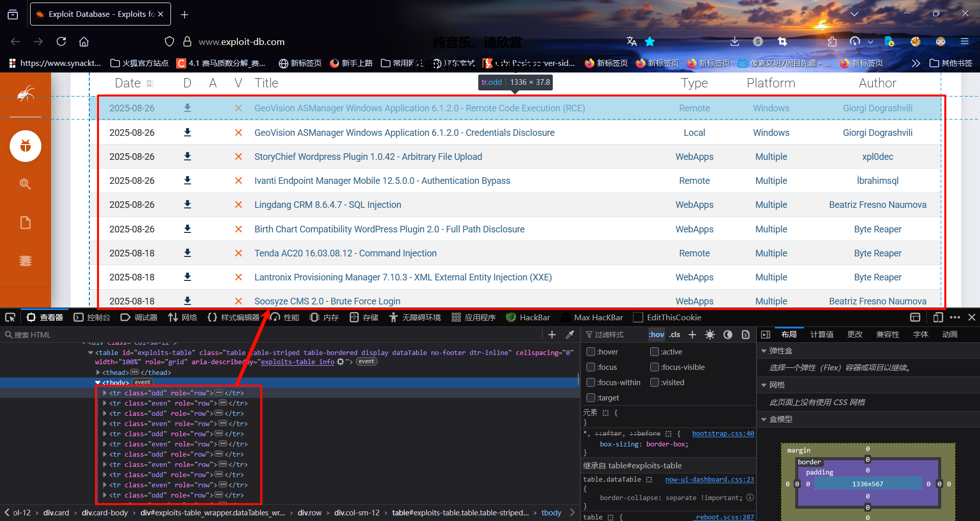
Task: Enable the :target pseudo-class checkbox
Action: coord(591,397)
